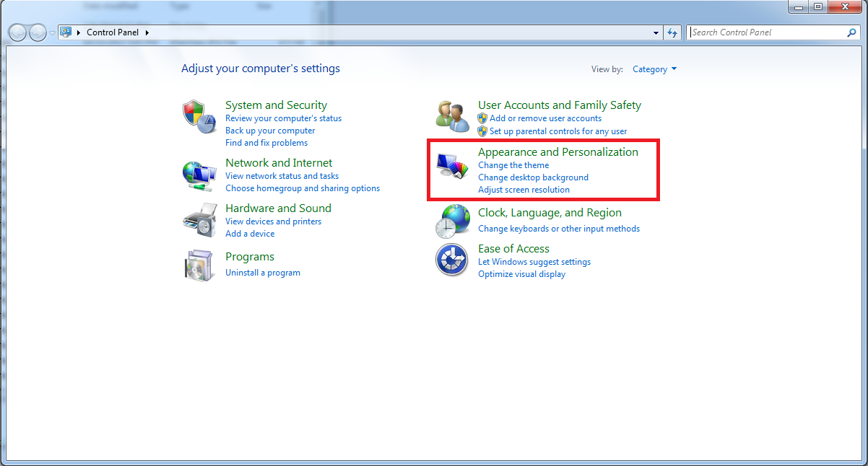Viewport: 868px width, 466px height.
Task: Open Hardware and Sound category
Action: [278, 208]
